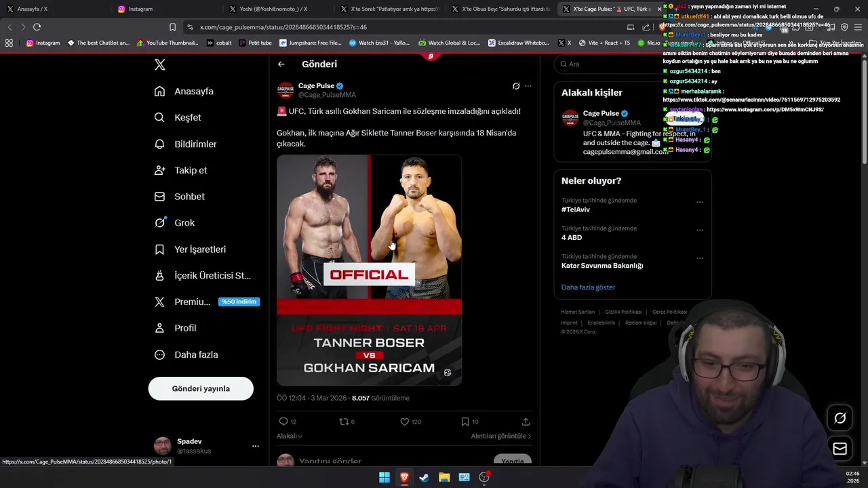Screen dimensions: 868x488
Task: Open Excalidraw Whiteboard bookmark
Action: [x=519, y=43]
